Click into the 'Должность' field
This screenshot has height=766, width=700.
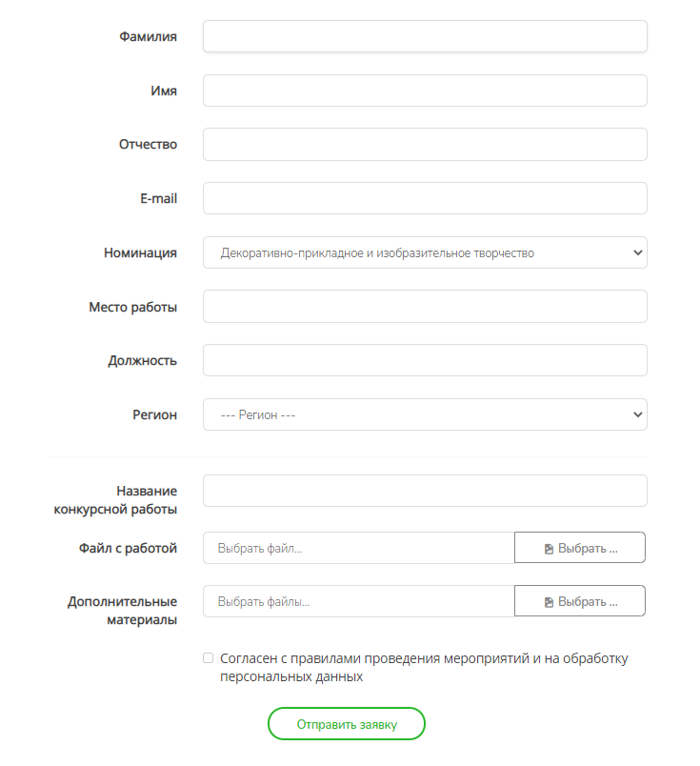coord(425,360)
